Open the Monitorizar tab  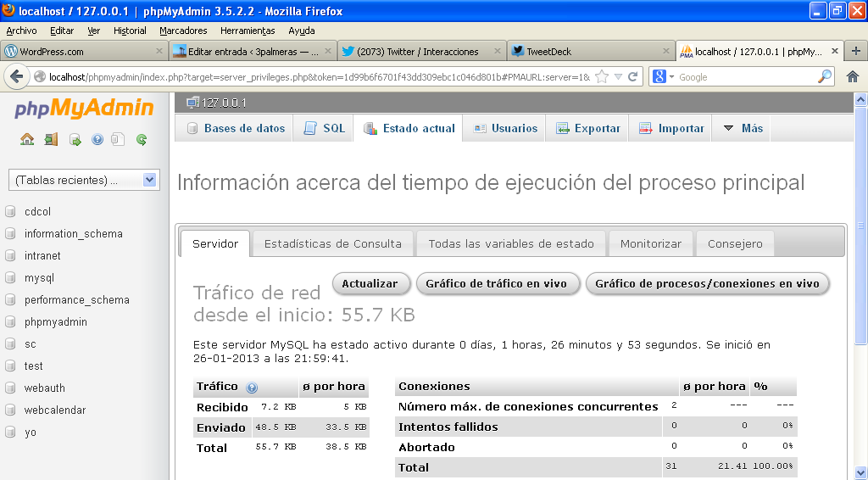650,243
